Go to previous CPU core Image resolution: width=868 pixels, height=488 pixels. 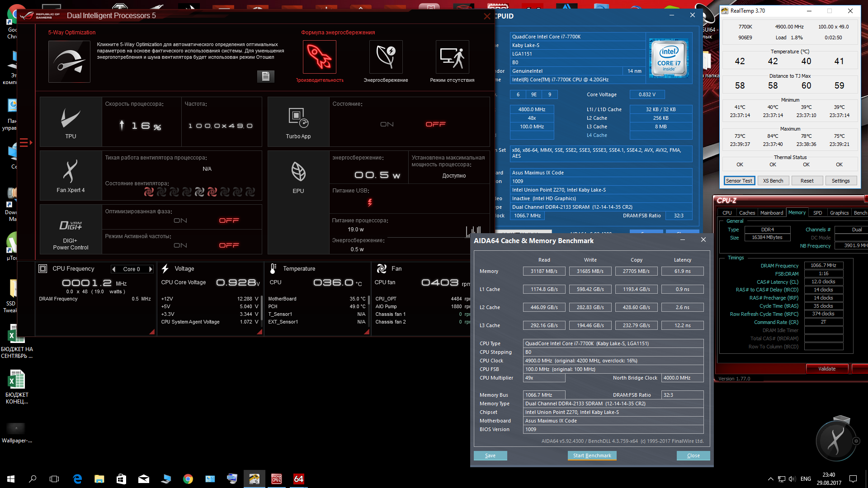pyautogui.click(x=114, y=269)
